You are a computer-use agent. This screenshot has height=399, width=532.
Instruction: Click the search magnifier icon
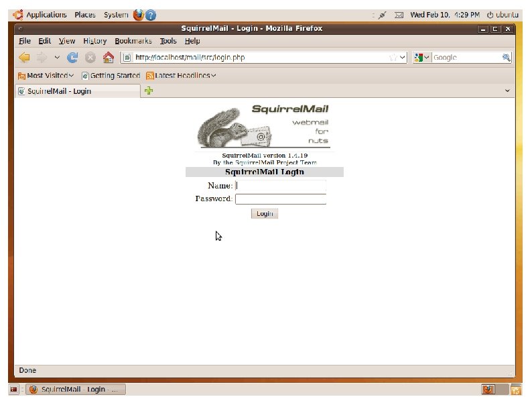(x=507, y=58)
